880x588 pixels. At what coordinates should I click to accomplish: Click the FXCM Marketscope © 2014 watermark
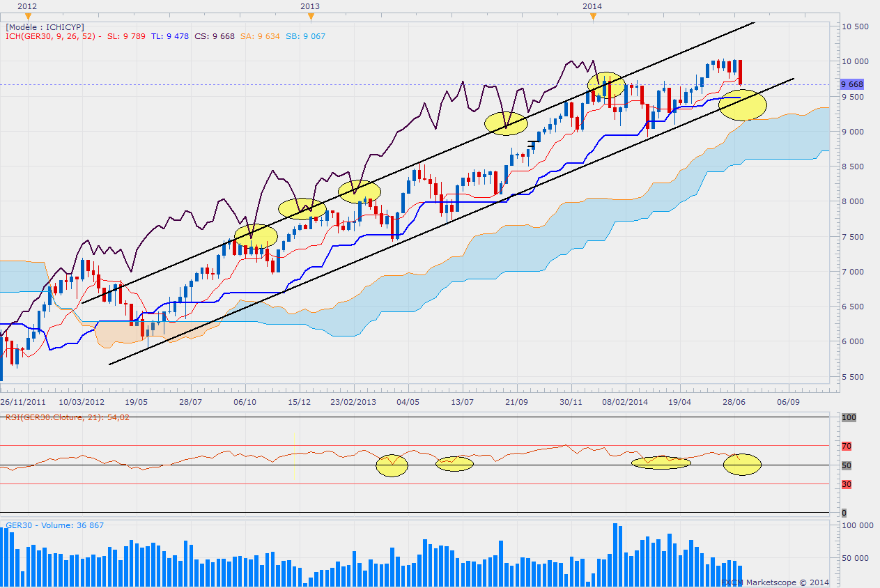775,582
